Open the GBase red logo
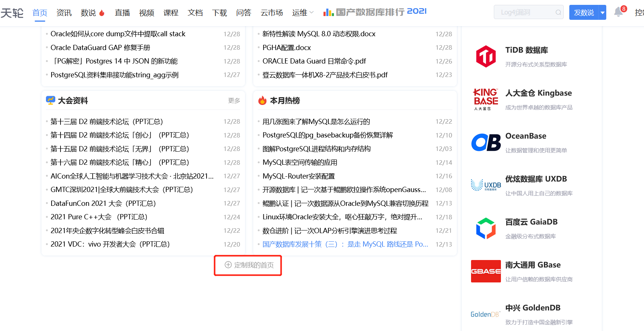 click(486, 271)
